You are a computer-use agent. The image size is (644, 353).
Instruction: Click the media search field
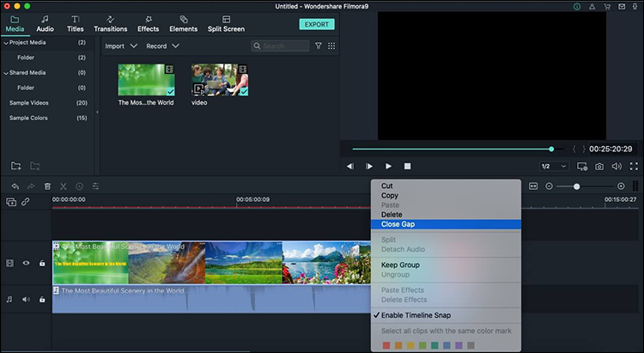click(x=280, y=46)
